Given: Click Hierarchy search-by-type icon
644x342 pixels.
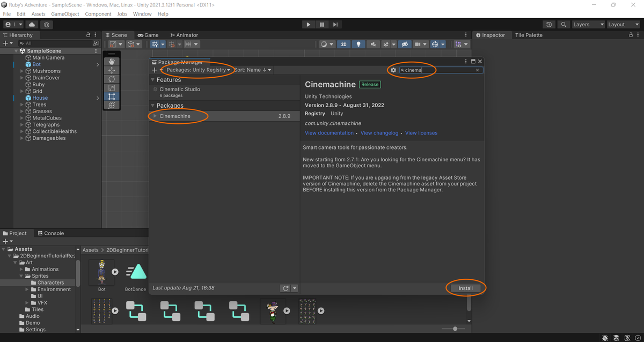Looking at the screenshot, I should 96,43.
